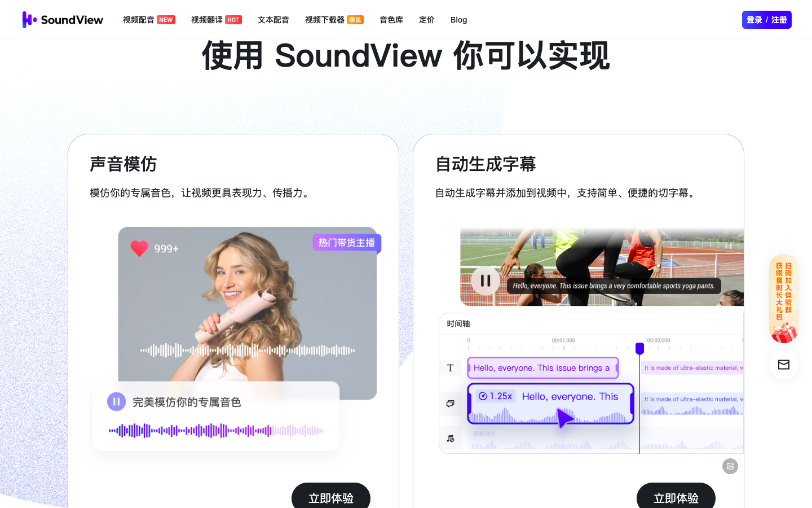This screenshot has width=812, height=508.
Task: Select subtitle clip 'Hello, everyone. This issue brings a'
Action: point(543,368)
